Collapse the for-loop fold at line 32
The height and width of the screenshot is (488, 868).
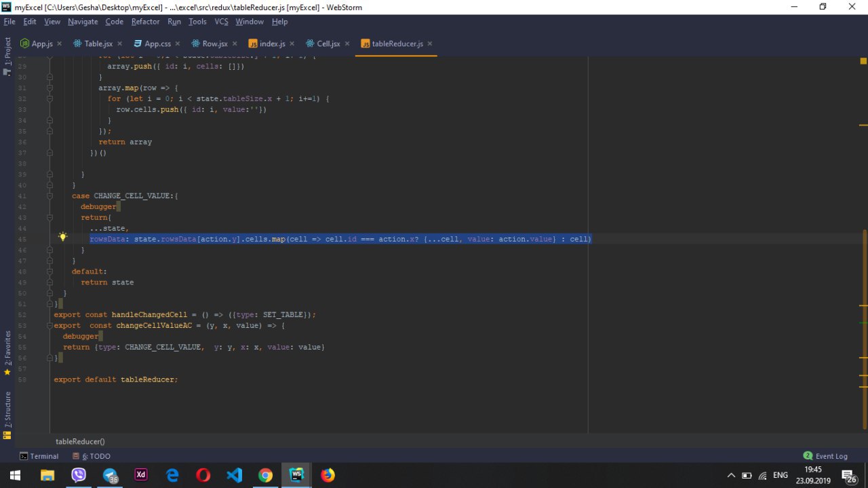tap(50, 99)
